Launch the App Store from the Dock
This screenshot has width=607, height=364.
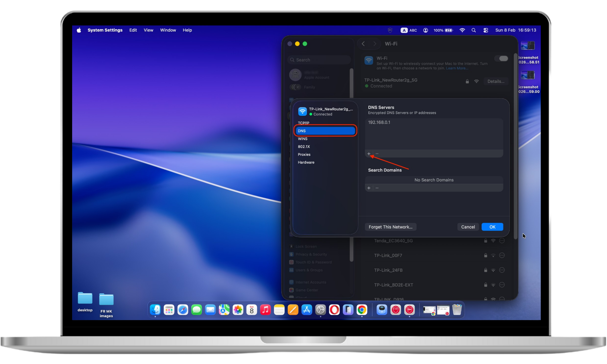click(x=307, y=310)
